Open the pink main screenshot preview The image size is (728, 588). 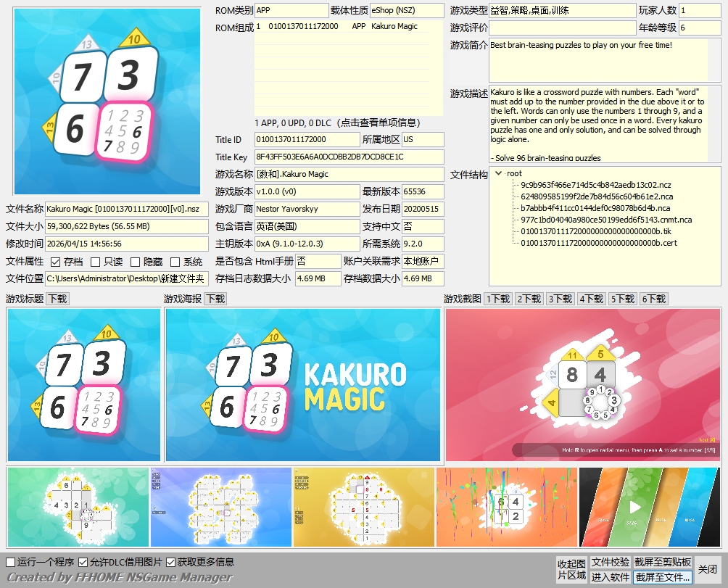pyautogui.click(x=583, y=384)
